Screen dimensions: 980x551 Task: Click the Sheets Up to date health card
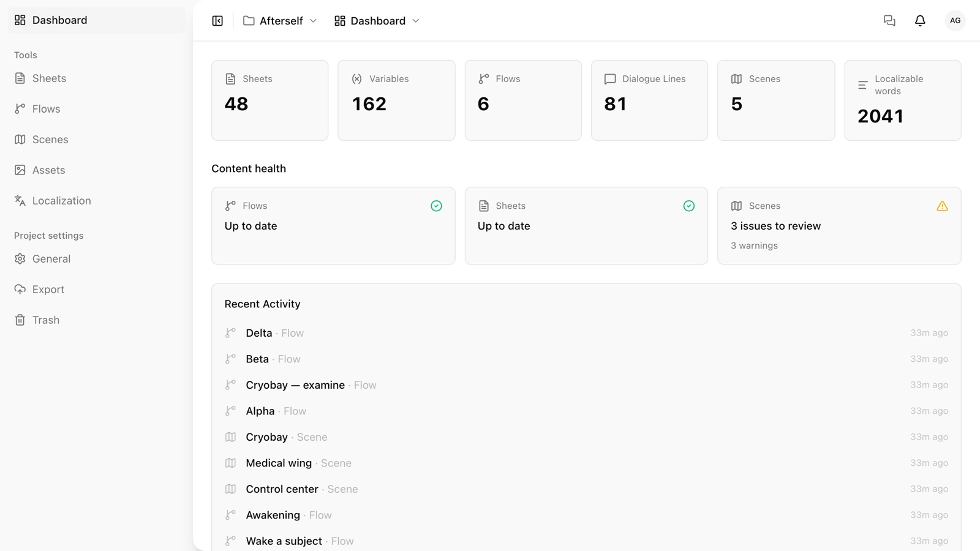[x=586, y=226]
